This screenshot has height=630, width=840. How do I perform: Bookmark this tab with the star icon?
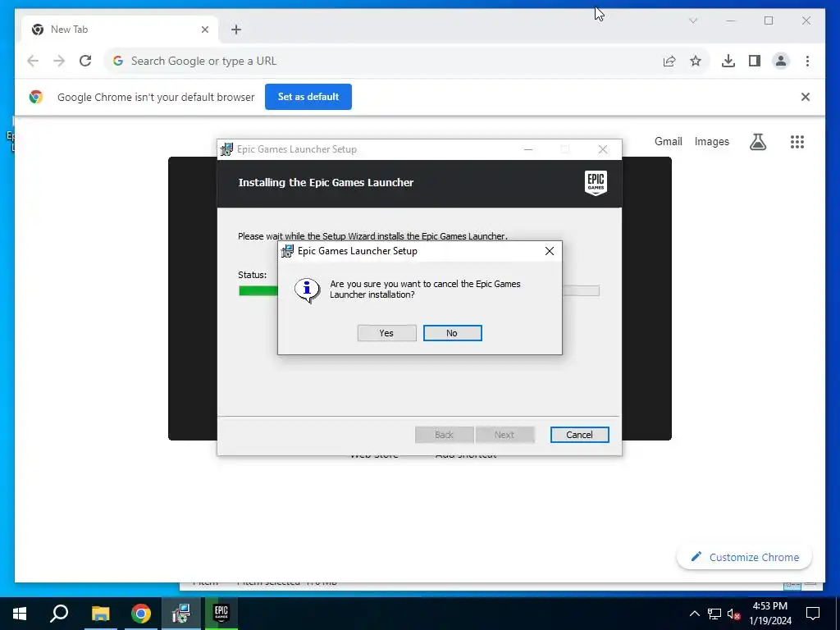pyautogui.click(x=696, y=61)
